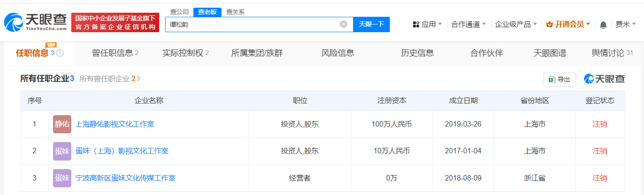Click the 蛋妹 logo in row 3
Viewport: 644px width, 195px height.
click(62, 178)
